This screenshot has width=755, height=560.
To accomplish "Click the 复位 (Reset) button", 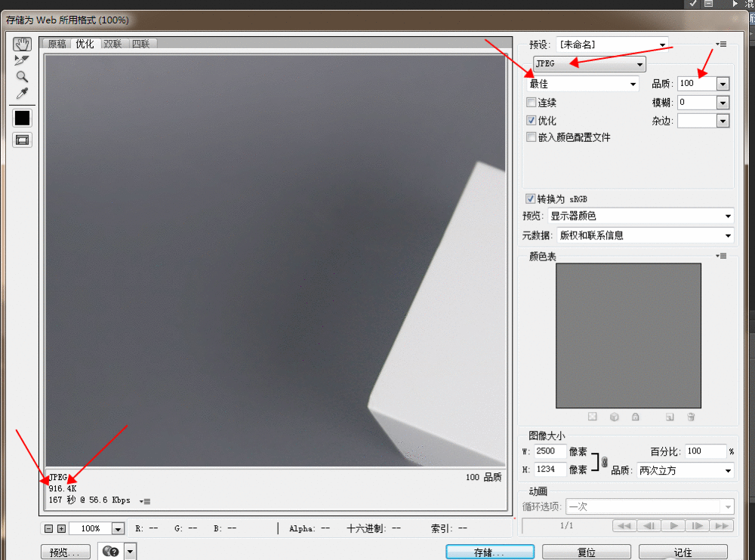I will click(x=587, y=552).
